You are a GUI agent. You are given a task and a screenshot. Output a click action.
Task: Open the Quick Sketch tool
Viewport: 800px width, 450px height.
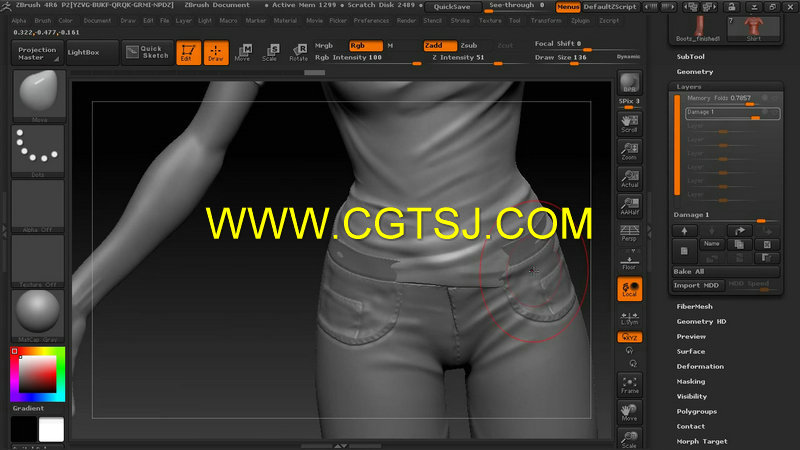point(147,52)
